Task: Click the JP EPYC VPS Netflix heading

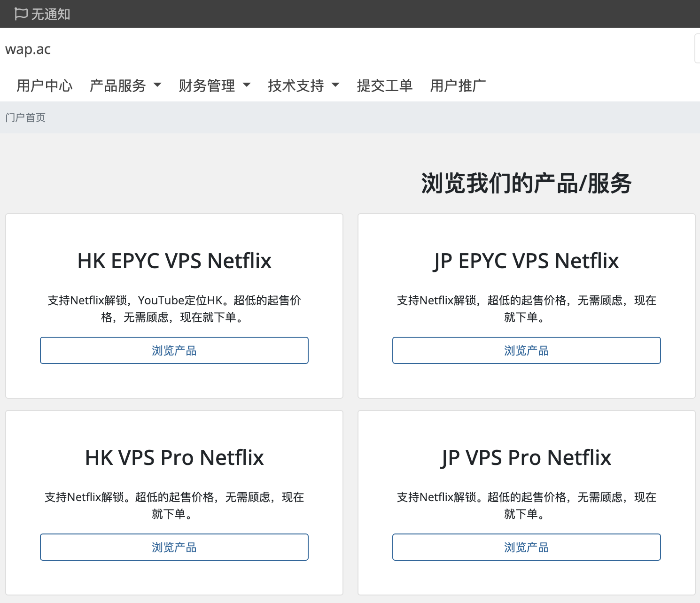Action: point(527,261)
